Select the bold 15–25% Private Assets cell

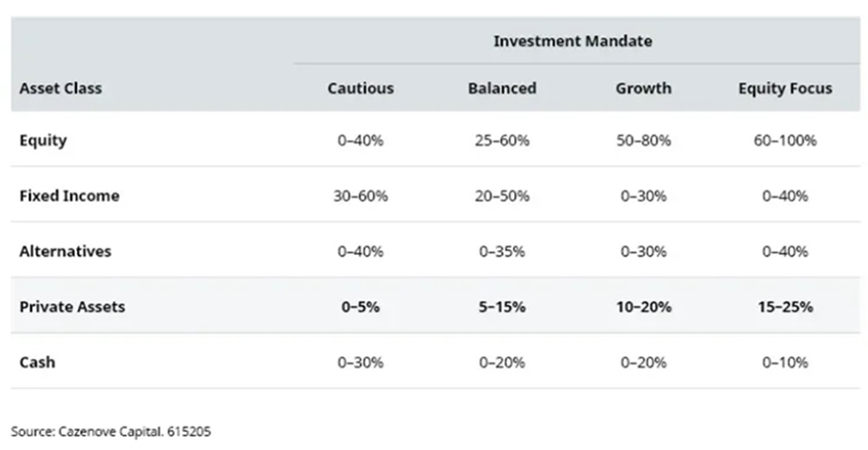(785, 307)
